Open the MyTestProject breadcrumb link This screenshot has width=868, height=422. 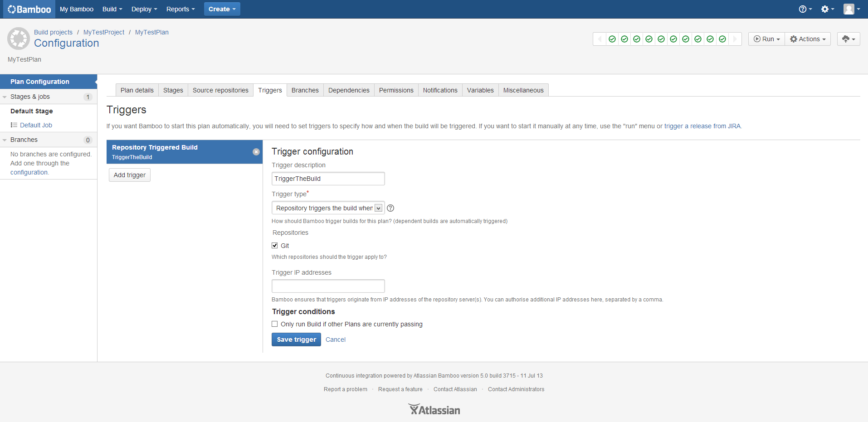104,32
